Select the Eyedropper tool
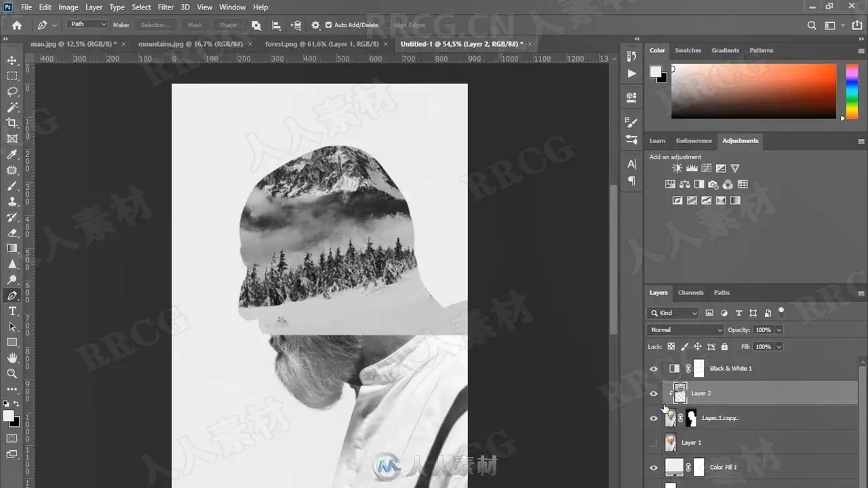 coord(12,155)
